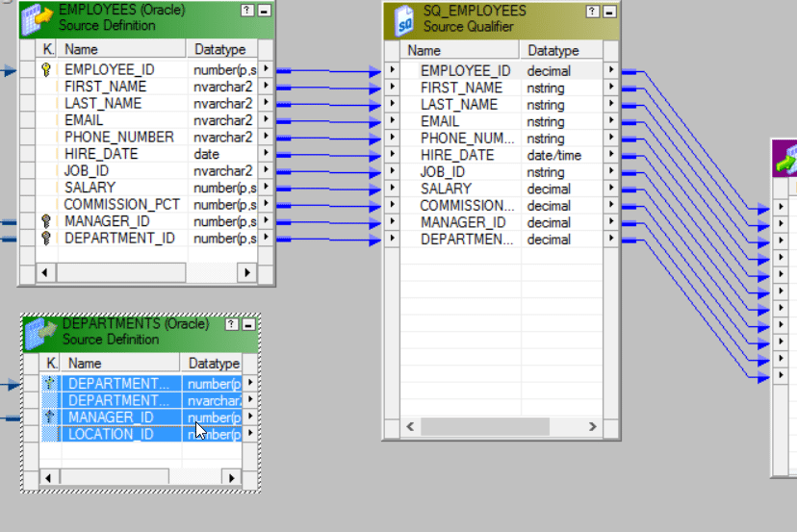Click the DEPARTMENTS source definition table icon
Screen dimensions: 797x532
pos(39,333)
